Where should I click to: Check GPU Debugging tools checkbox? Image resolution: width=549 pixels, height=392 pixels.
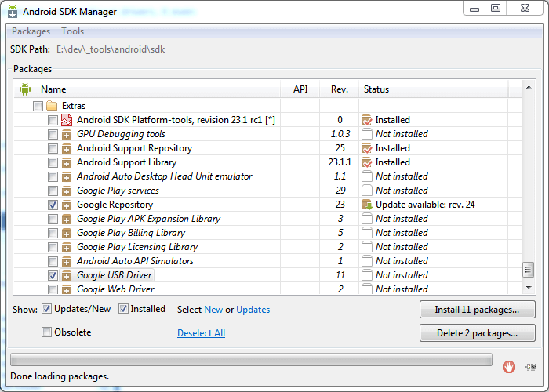pos(53,134)
